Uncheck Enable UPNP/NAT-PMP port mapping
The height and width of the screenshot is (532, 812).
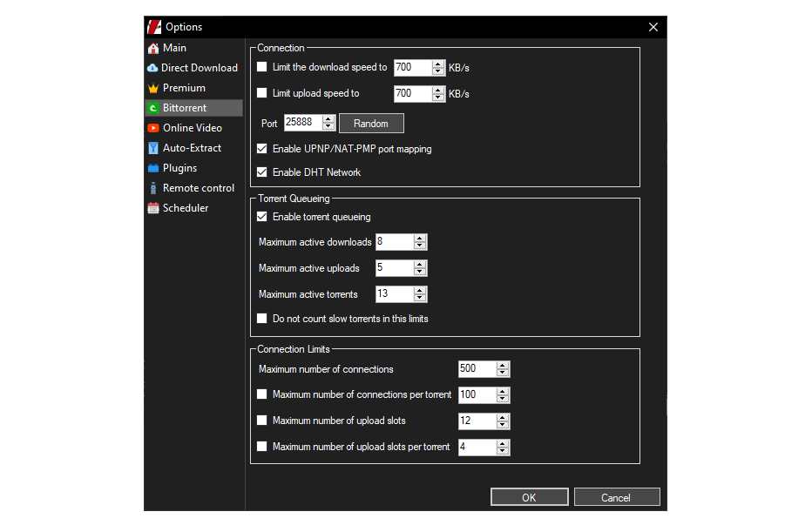point(262,149)
